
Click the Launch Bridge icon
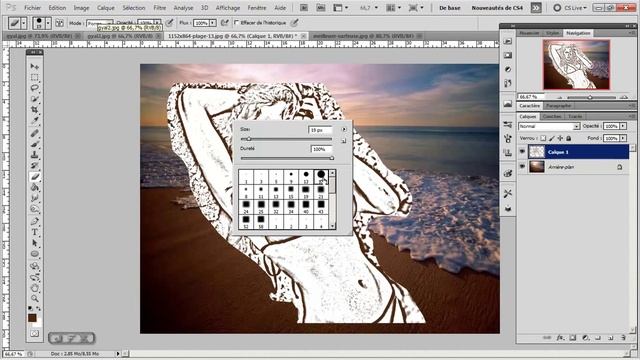tap(304, 8)
